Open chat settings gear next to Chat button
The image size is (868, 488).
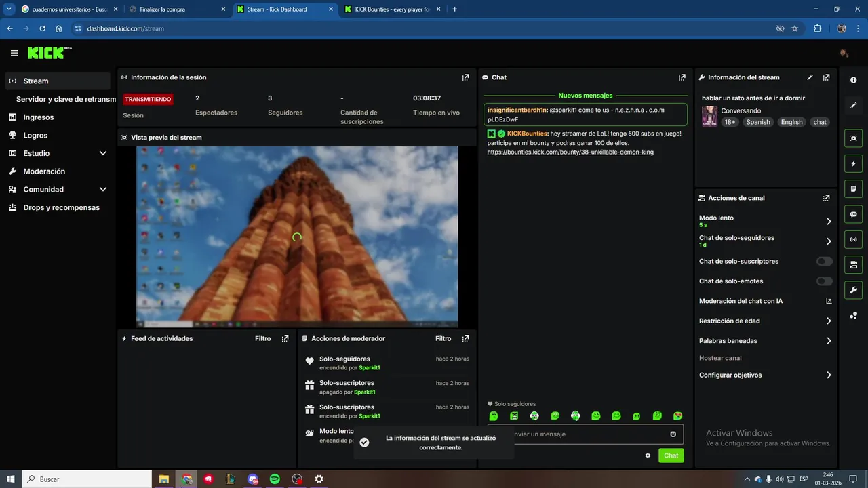pos(648,455)
